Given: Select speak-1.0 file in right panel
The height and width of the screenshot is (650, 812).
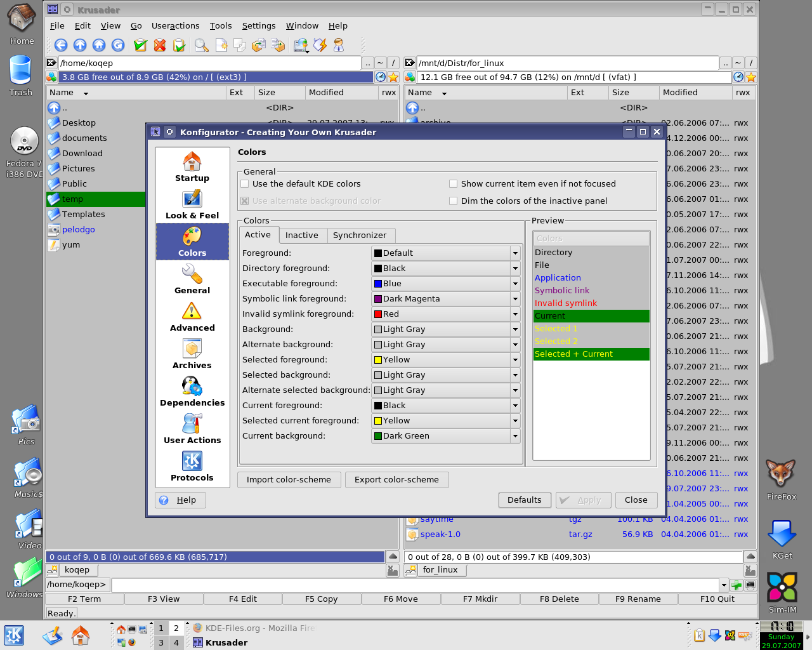Looking at the screenshot, I should tap(440, 534).
